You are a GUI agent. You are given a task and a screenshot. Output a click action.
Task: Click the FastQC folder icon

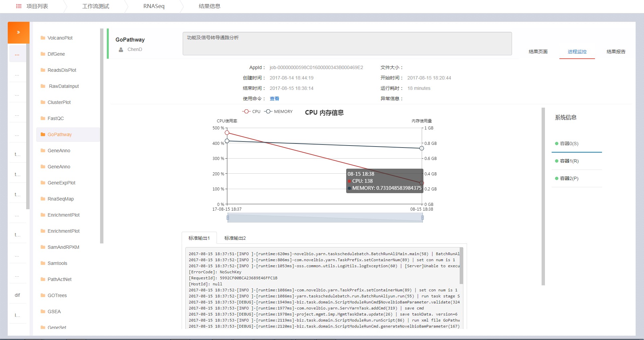(x=43, y=118)
